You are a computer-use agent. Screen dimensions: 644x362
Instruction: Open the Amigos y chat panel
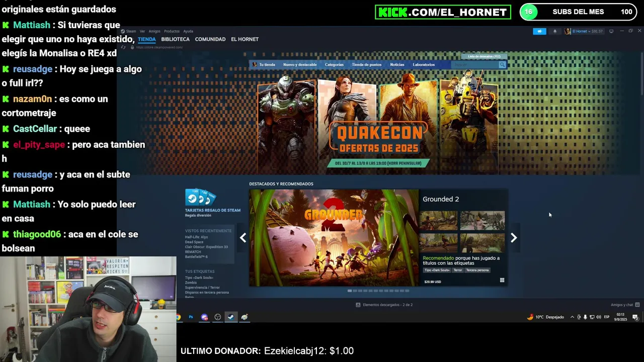click(625, 305)
